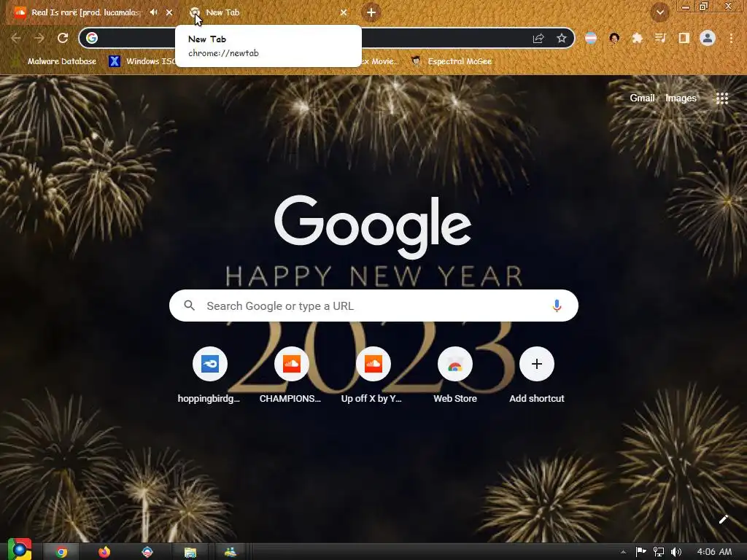Open the Google apps grid
Screen dimensions: 747x560
[722, 98]
